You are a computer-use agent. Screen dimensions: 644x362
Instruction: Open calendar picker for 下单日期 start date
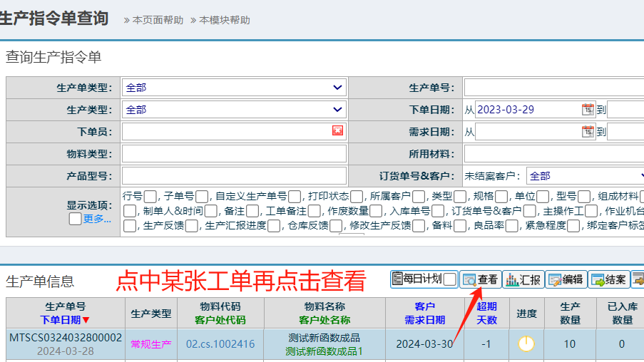[588, 110]
